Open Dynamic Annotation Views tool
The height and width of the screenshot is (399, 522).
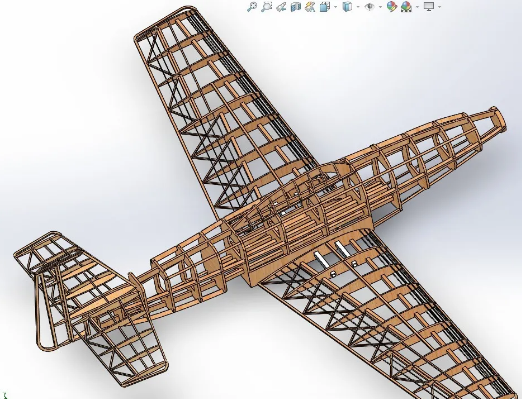pos(310,7)
